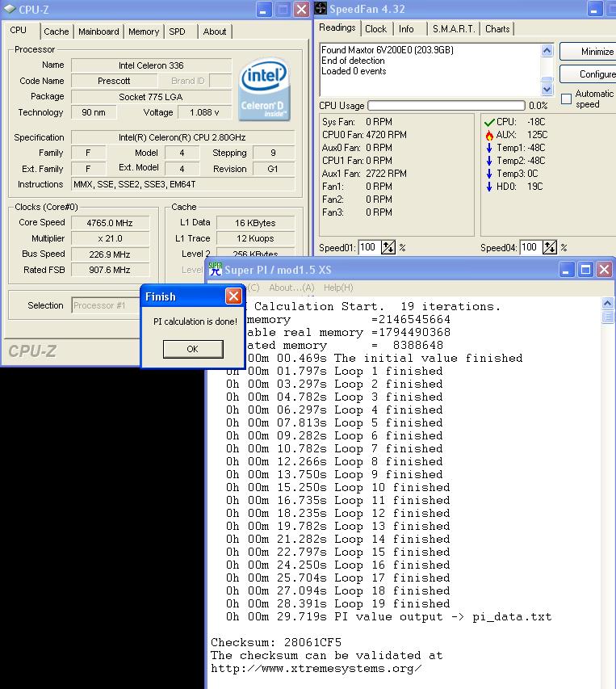Click the down arrow icon beside Temp3

point(489,174)
